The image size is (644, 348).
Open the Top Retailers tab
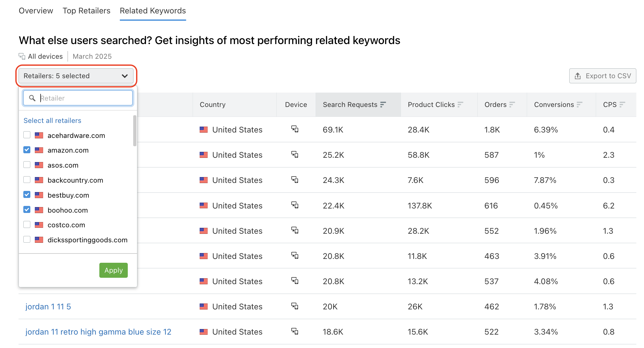[86, 11]
